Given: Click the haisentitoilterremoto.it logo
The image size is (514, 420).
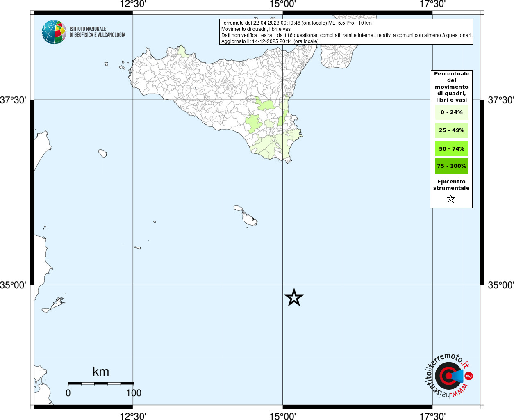Looking at the screenshot, I should [449, 376].
